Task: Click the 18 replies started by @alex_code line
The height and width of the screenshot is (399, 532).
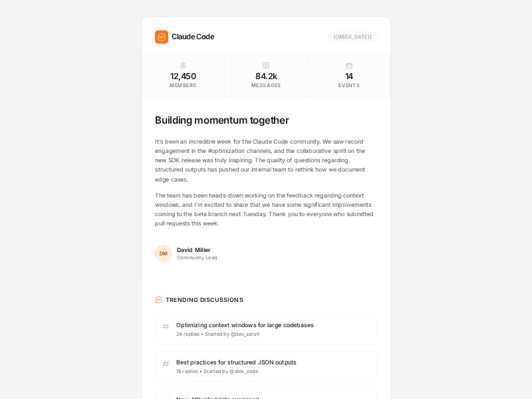Action: click(x=217, y=371)
